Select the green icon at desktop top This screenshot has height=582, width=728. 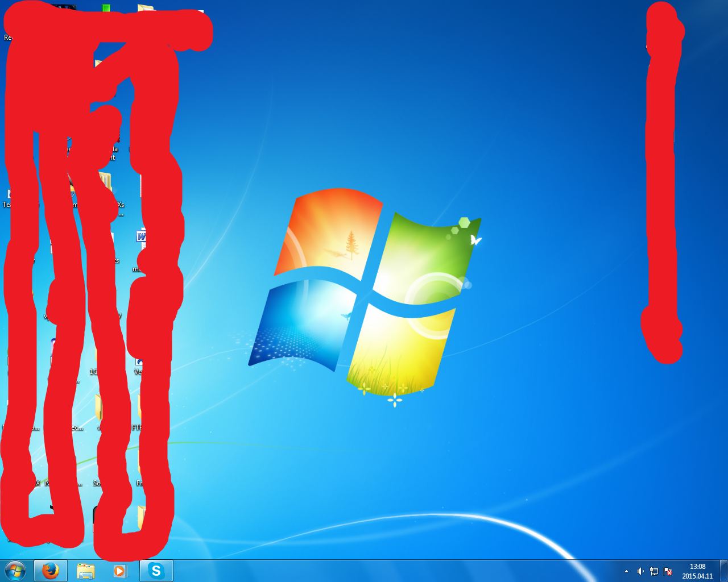[106, 8]
